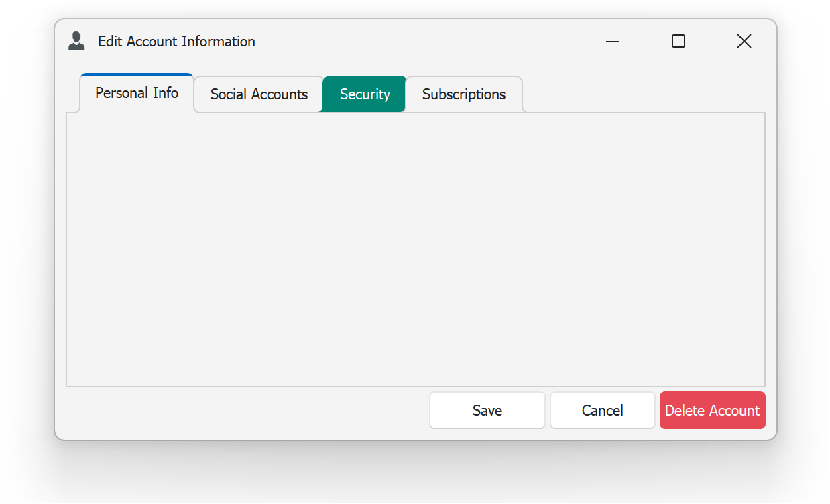The height and width of the screenshot is (504, 830).
Task: Click the user avatar icon in the title bar
Action: point(76,41)
